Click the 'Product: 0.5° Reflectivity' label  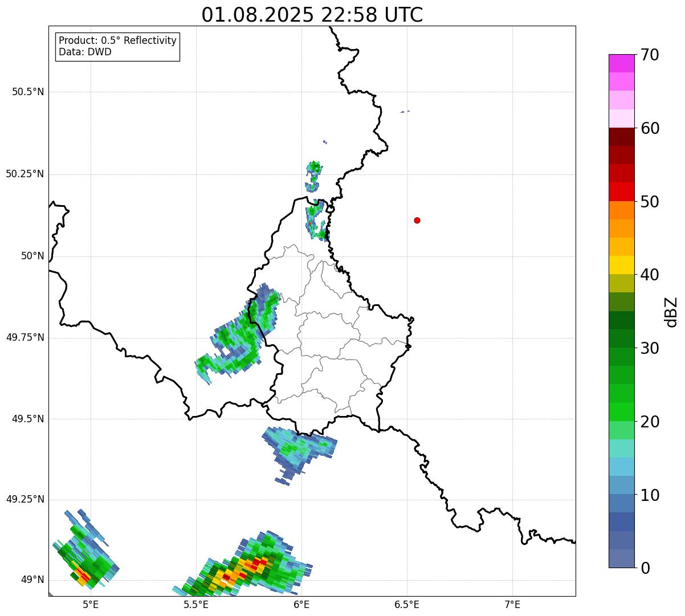(x=117, y=41)
